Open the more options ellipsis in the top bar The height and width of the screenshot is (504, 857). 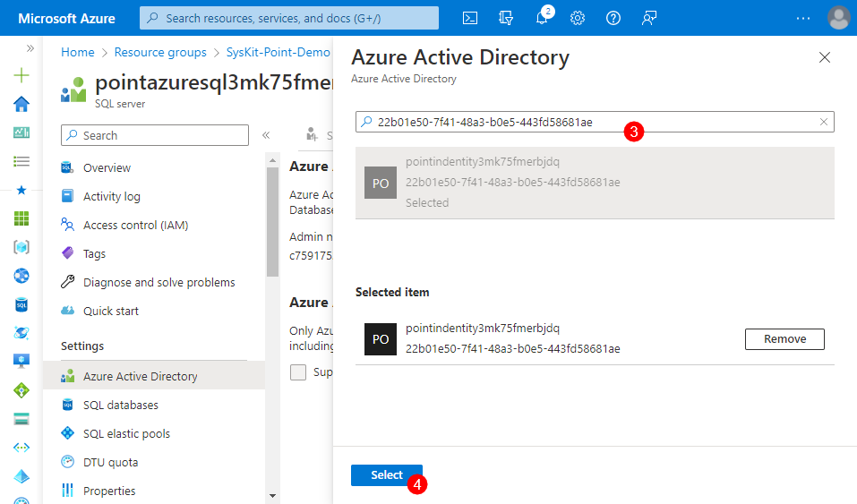803,18
